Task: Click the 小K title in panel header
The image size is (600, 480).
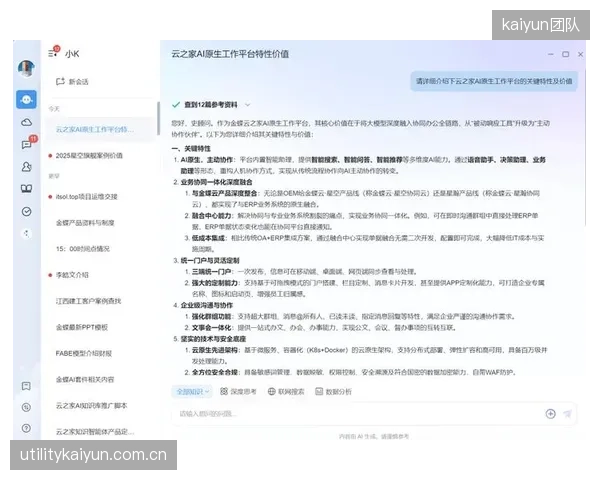Action: coord(72,54)
